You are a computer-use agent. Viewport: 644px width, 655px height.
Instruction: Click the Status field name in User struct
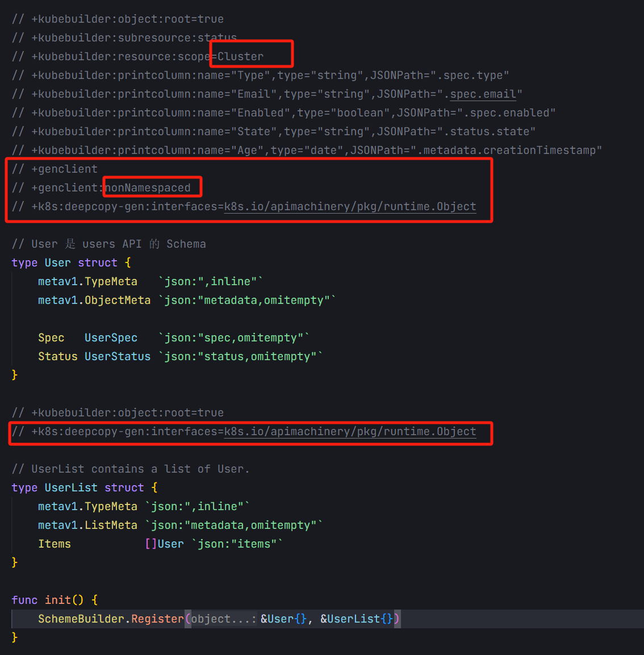(x=57, y=356)
